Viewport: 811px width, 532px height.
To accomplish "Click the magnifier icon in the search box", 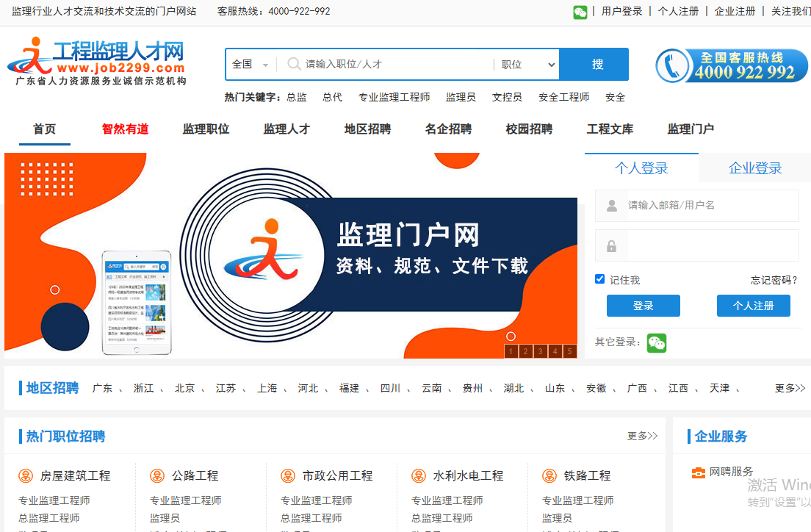I will [x=292, y=64].
